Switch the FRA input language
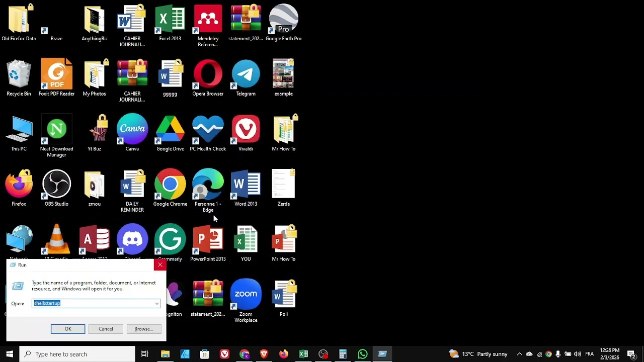The height and width of the screenshot is (362, 644). (590, 354)
